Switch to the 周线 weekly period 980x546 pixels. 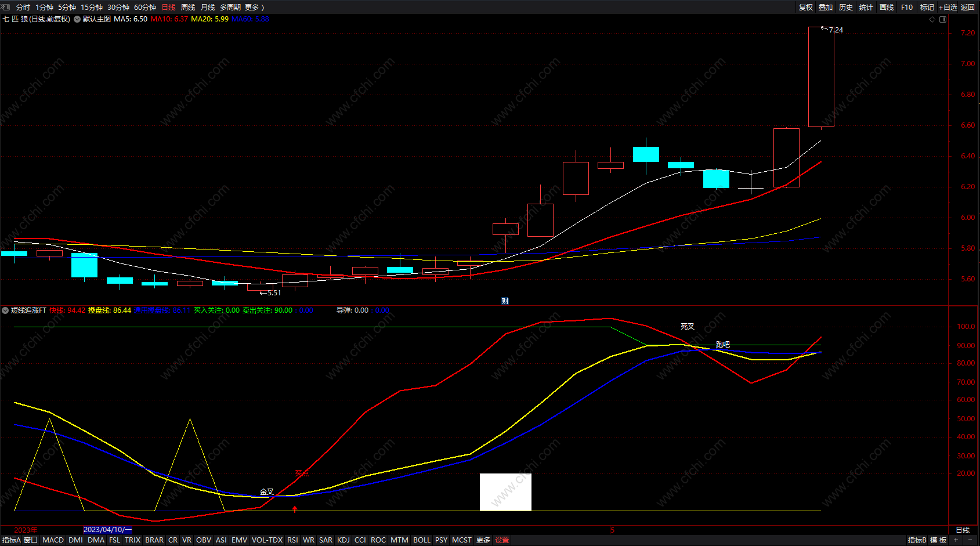[188, 7]
